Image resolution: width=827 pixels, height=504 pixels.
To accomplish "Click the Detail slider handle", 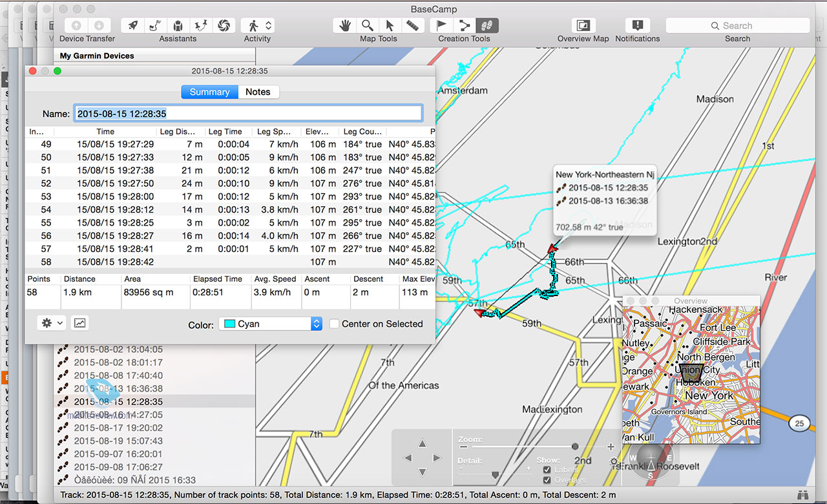I will (496, 475).
